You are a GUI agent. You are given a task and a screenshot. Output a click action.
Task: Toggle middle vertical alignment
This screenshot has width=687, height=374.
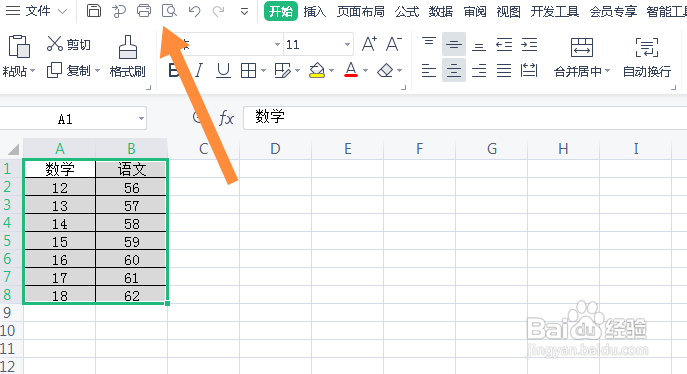point(454,44)
